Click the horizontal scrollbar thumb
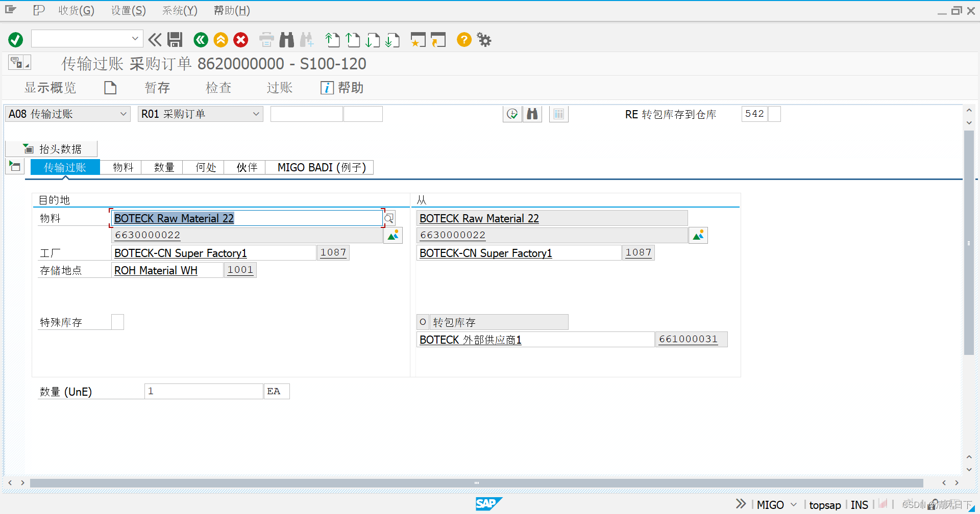The image size is (980, 514). (476, 482)
